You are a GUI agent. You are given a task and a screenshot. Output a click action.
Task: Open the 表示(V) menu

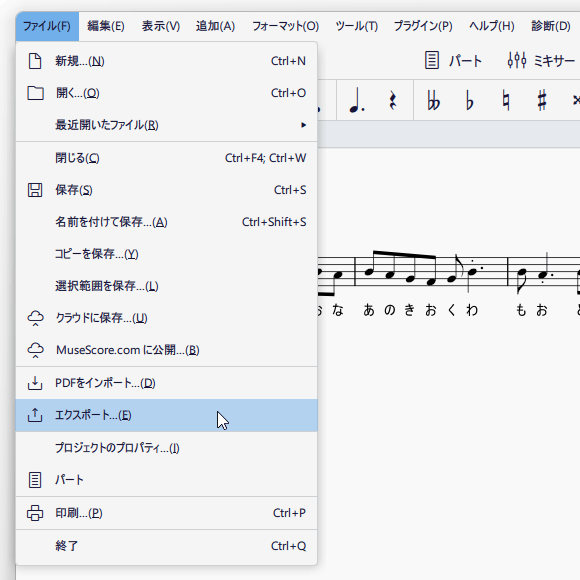tap(161, 26)
